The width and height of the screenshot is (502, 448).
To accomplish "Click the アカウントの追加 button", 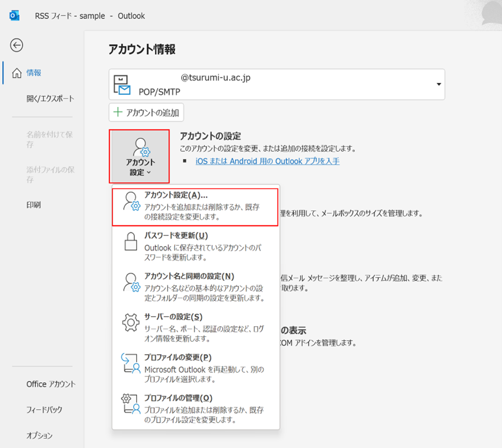I will (146, 112).
